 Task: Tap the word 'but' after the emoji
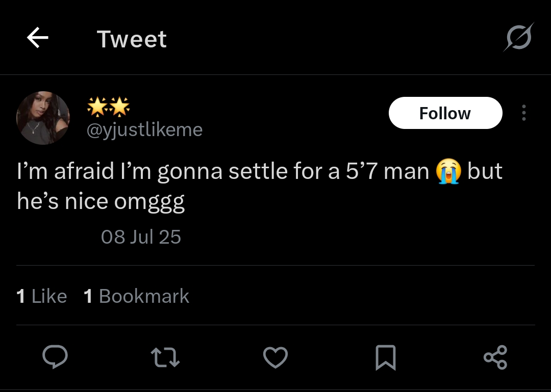(485, 171)
